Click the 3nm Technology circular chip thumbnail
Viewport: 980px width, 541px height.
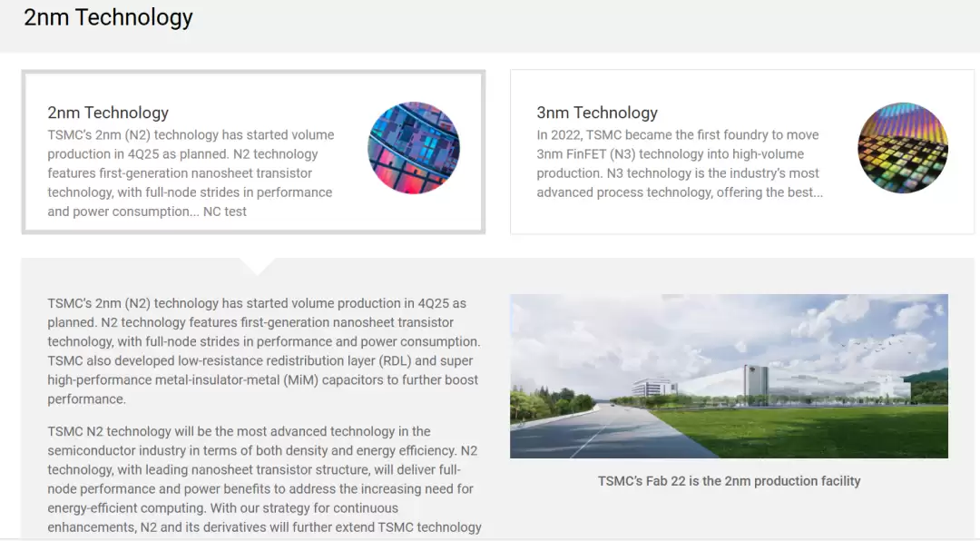tap(902, 148)
